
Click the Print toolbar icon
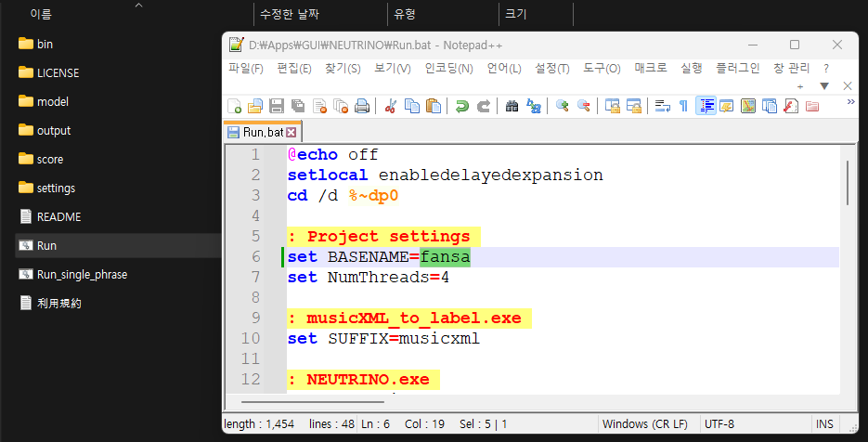tap(362, 107)
